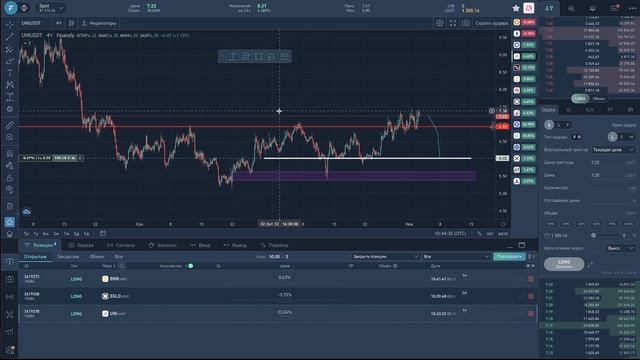Select the TP tab in order form
The height and width of the screenshot is (360, 640).
click(x=610, y=110)
